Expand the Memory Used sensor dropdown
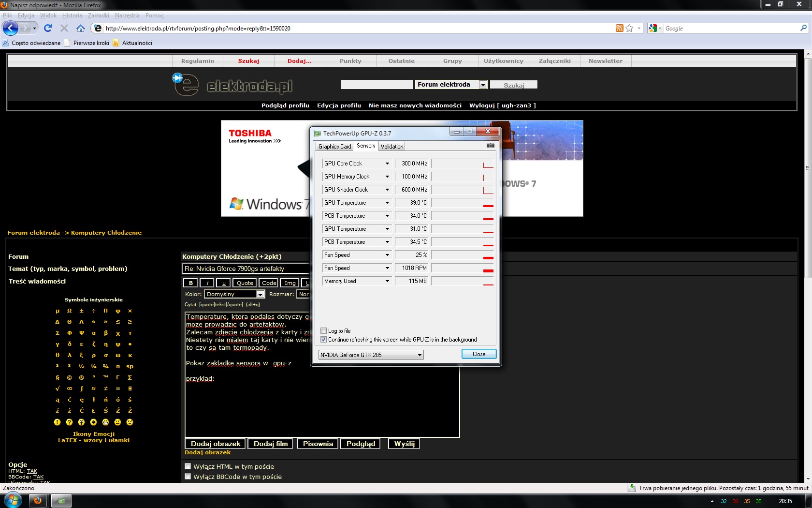This screenshot has height=508, width=812. [x=387, y=281]
